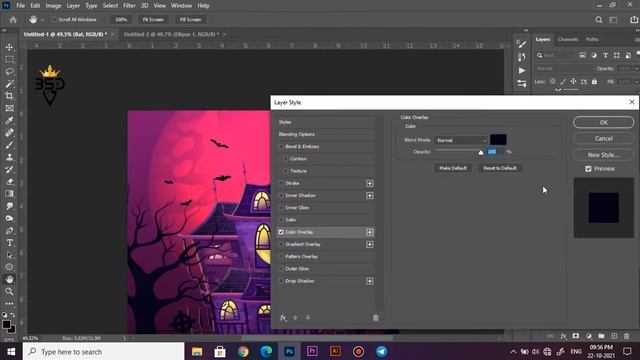Select the Clone Stamp tool

[9, 158]
